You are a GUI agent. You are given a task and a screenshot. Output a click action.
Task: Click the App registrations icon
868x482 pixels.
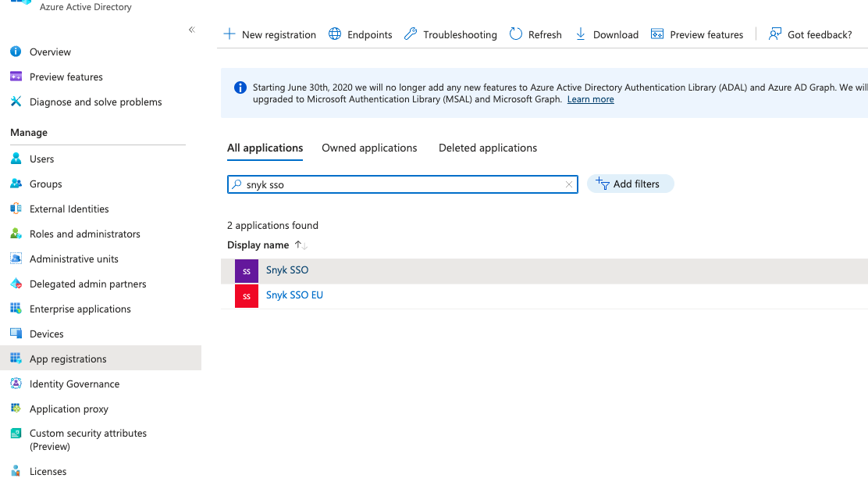[x=16, y=359]
